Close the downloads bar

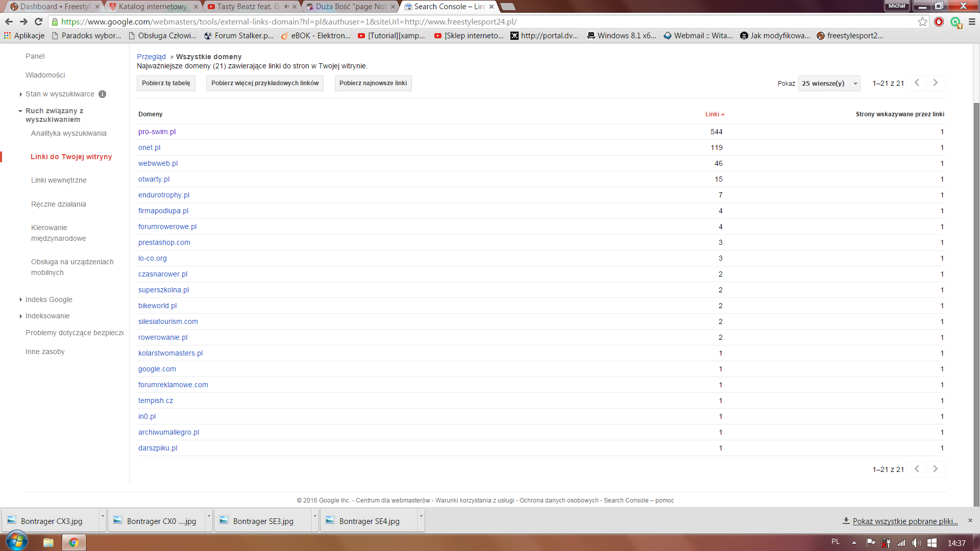(970, 520)
